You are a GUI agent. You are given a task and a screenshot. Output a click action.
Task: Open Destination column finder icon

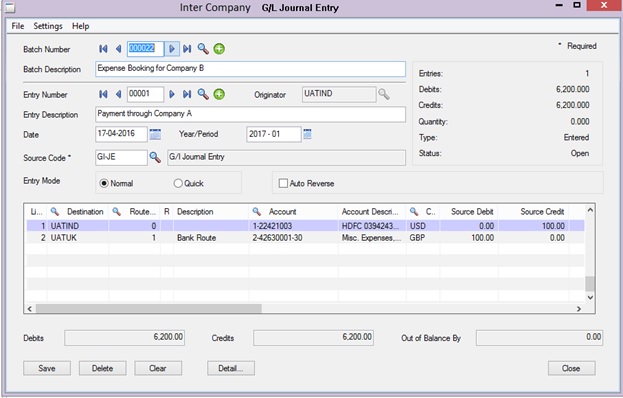(55, 211)
